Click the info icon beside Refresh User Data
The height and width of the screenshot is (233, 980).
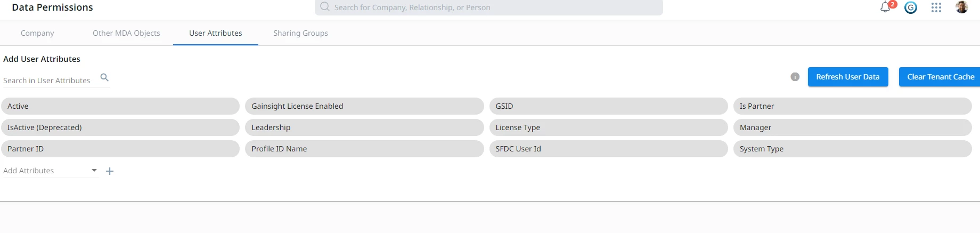tap(795, 77)
